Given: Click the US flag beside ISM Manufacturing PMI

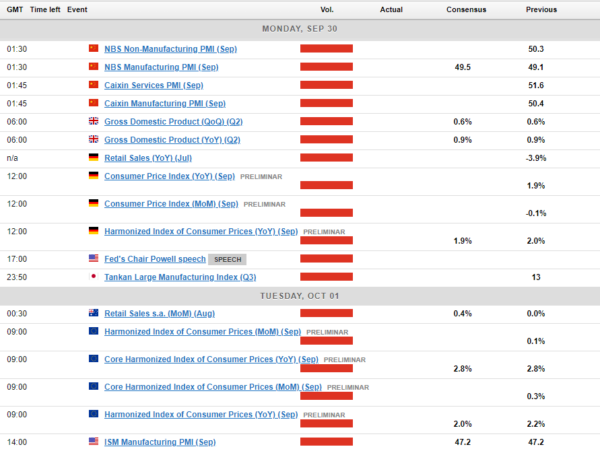Looking at the screenshot, I should 94,440.
